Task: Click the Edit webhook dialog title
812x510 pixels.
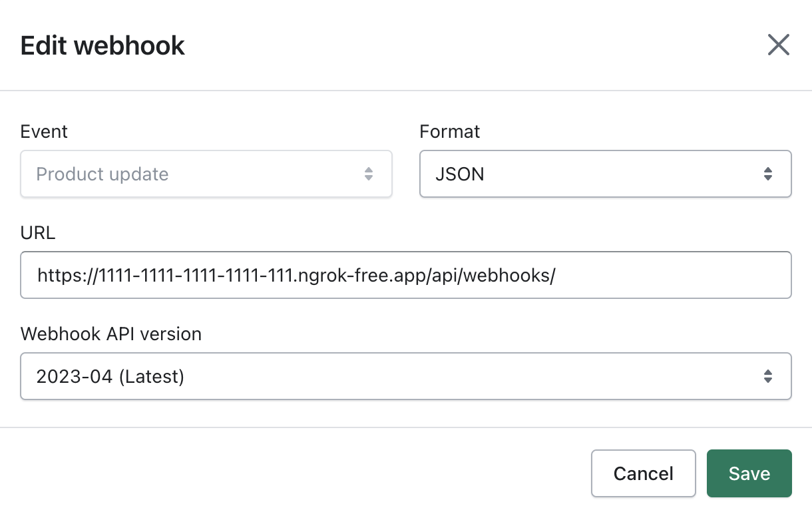Action: coord(102,45)
